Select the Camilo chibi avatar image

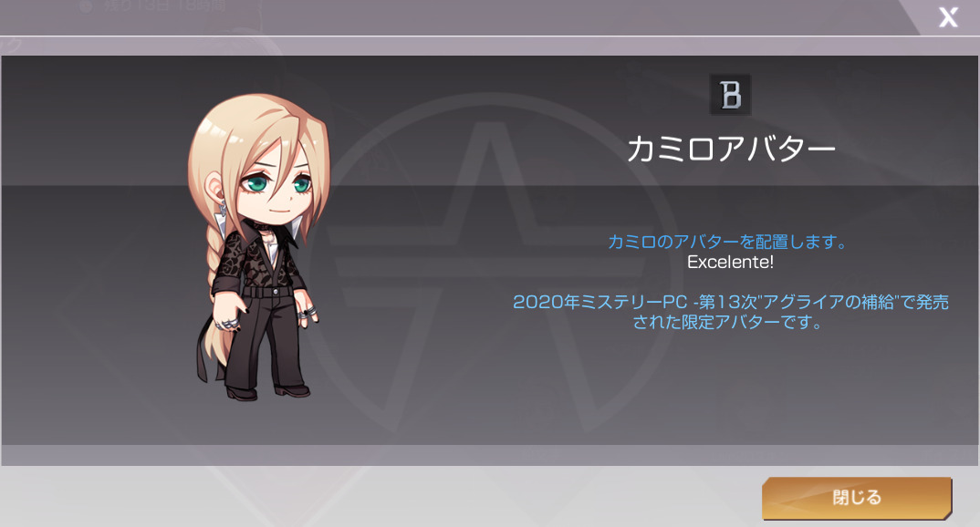point(257,247)
